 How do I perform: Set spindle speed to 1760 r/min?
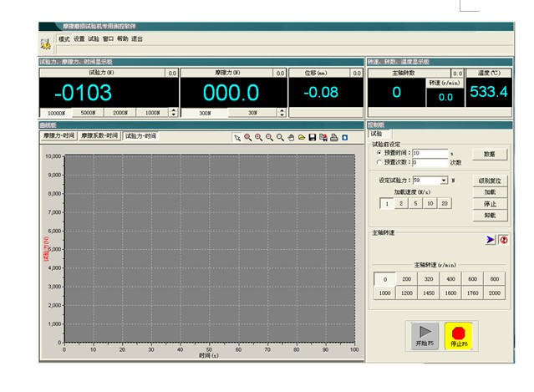(473, 293)
